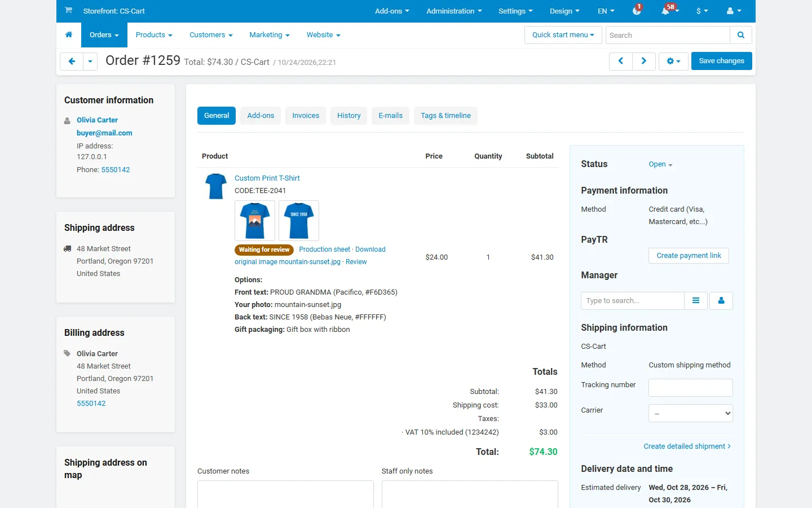Click Save changes button

pos(722,61)
